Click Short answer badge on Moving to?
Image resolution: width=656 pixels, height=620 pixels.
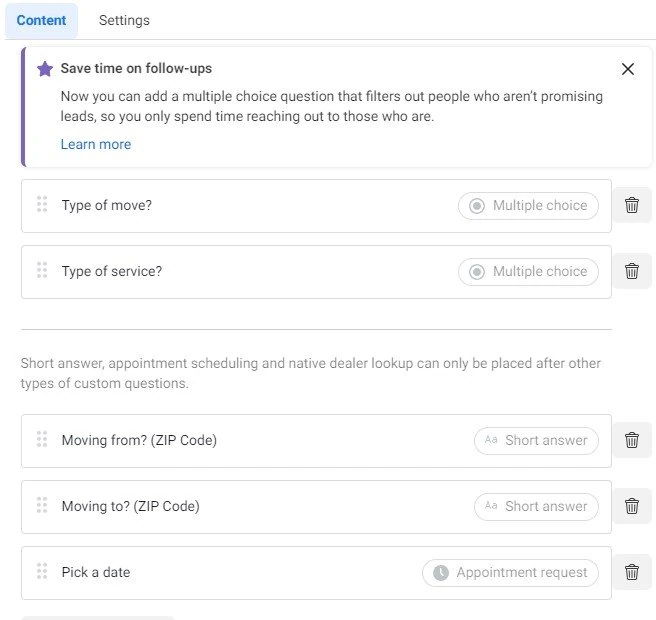click(536, 507)
